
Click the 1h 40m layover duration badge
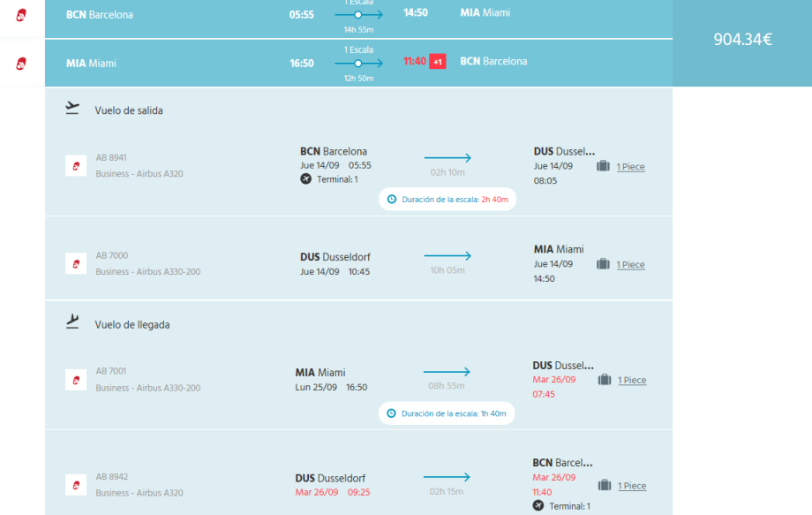pos(447,413)
